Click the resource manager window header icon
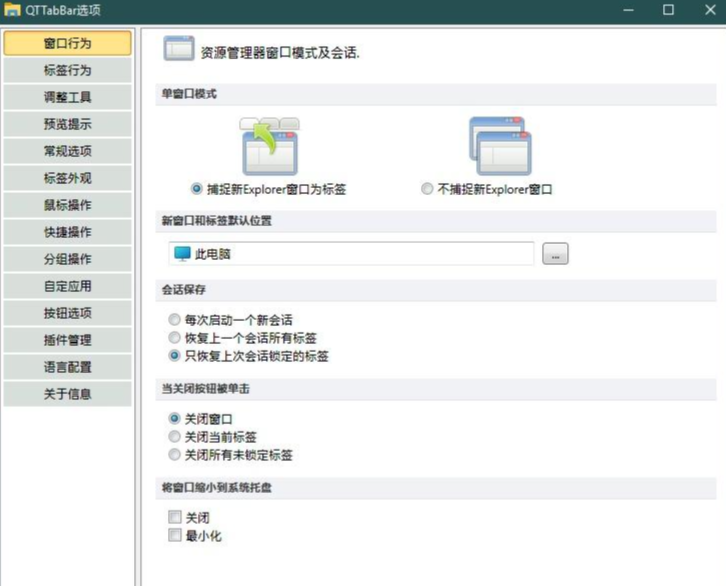This screenshot has height=586, width=726. pyautogui.click(x=179, y=48)
